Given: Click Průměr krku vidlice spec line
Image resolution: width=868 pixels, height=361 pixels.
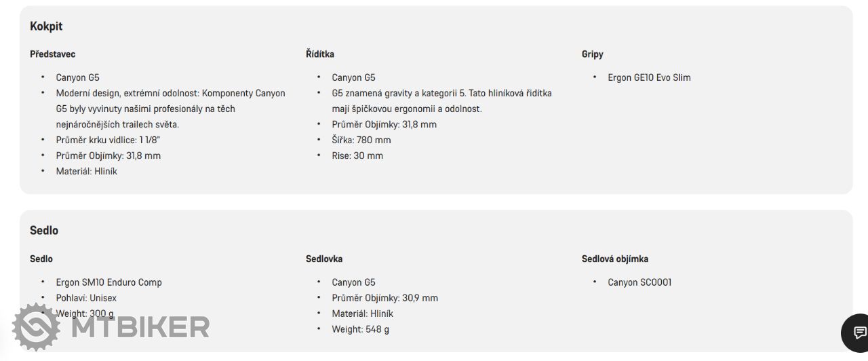Looking at the screenshot, I should pos(108,140).
